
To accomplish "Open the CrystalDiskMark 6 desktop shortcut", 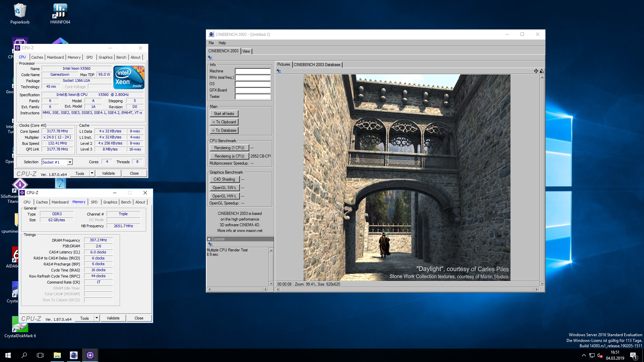I will click(x=20, y=327).
